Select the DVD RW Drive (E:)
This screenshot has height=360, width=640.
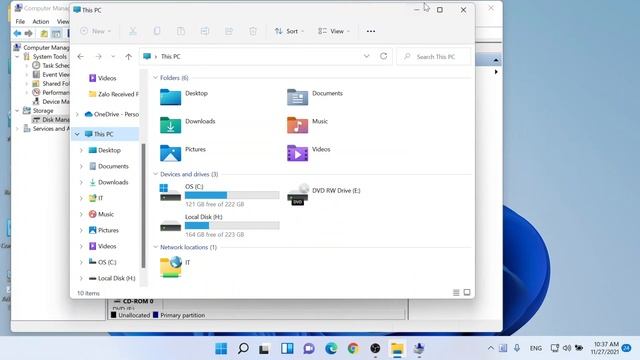[x=324, y=194]
